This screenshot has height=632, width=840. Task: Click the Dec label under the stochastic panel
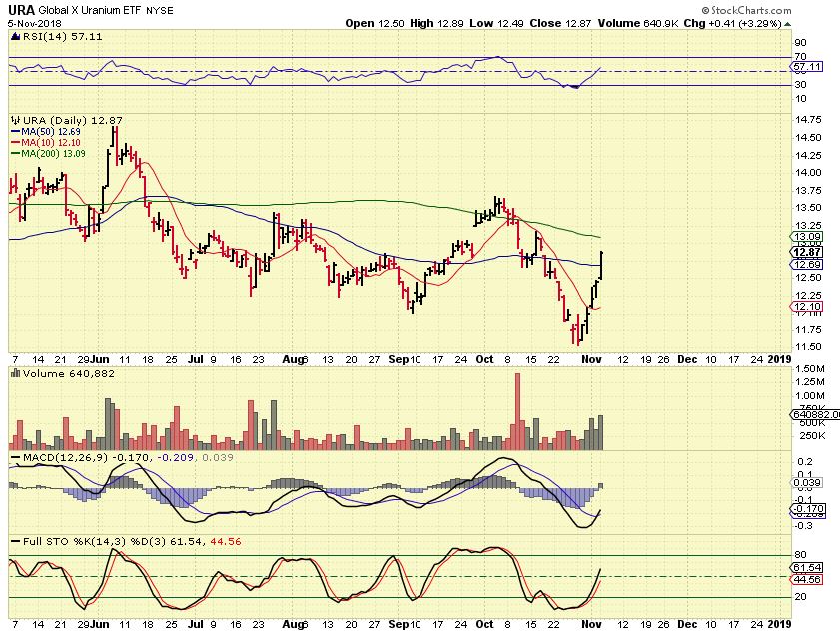point(687,624)
